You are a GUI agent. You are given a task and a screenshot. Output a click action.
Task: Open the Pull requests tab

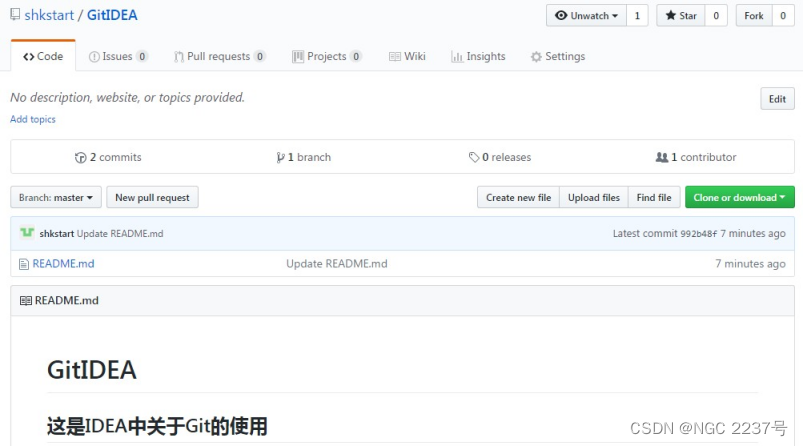point(219,56)
